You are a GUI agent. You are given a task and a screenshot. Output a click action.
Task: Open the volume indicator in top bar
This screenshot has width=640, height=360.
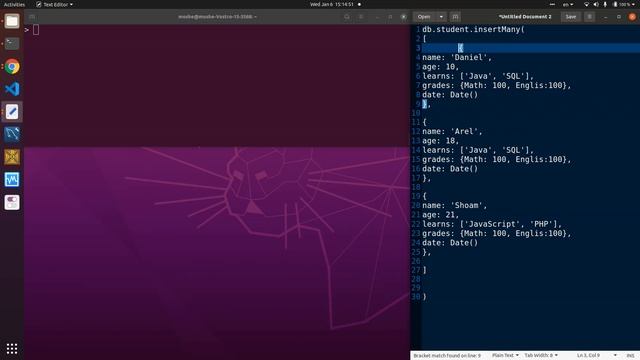click(596, 4)
